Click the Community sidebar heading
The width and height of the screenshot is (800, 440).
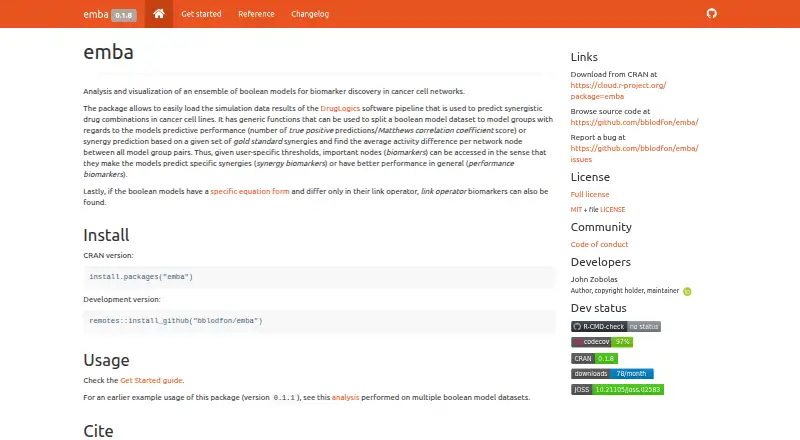click(601, 227)
